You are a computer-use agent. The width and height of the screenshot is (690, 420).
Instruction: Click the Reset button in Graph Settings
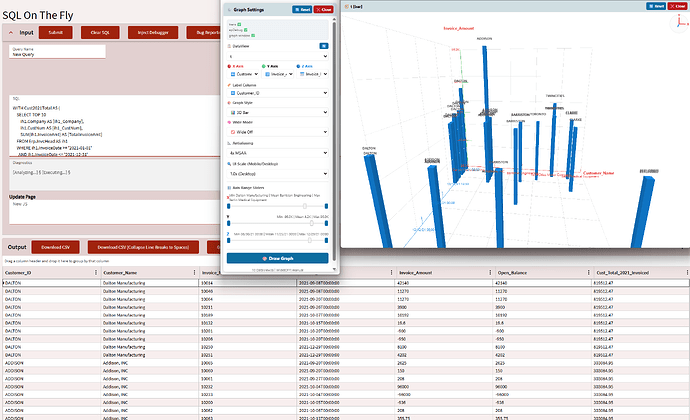tap(302, 9)
